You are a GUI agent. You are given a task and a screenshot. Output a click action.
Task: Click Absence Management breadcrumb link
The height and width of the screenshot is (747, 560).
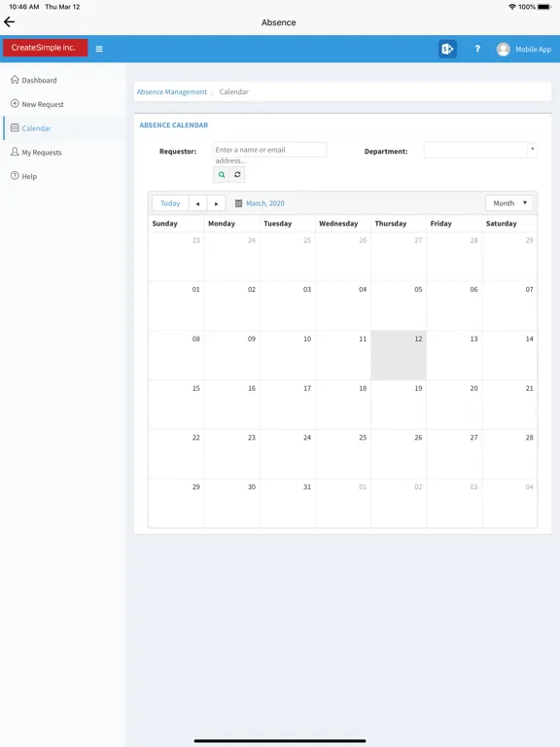172,92
